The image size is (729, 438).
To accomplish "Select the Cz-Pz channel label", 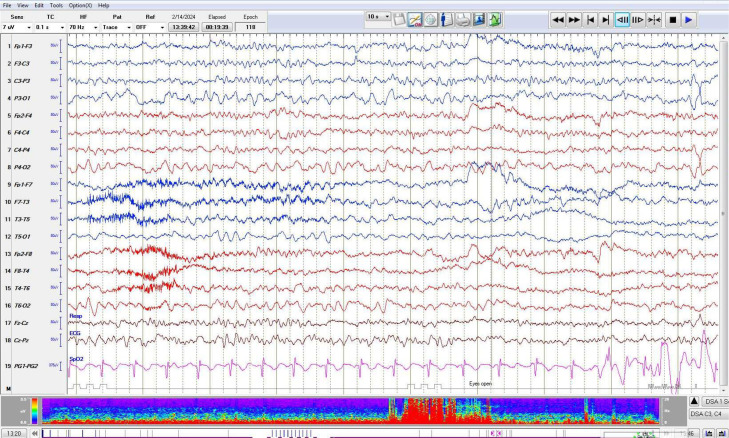I will pyautogui.click(x=22, y=340).
